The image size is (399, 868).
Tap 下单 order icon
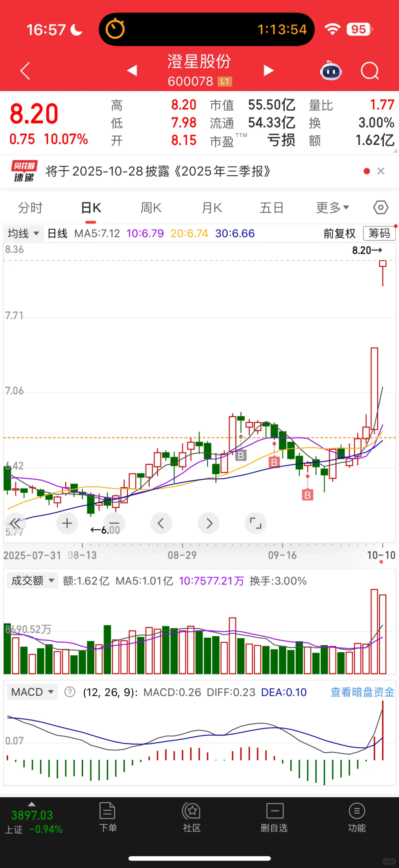[x=108, y=817]
